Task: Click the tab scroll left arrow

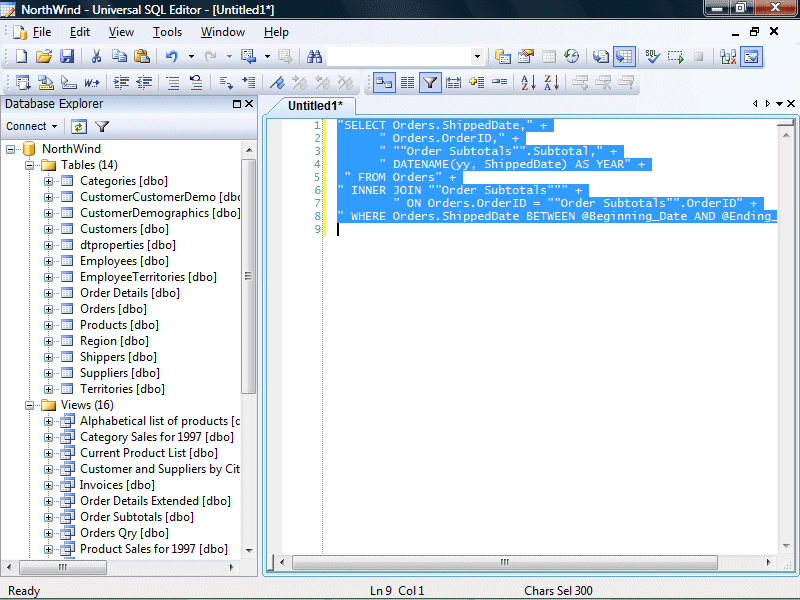Action: pos(755,104)
